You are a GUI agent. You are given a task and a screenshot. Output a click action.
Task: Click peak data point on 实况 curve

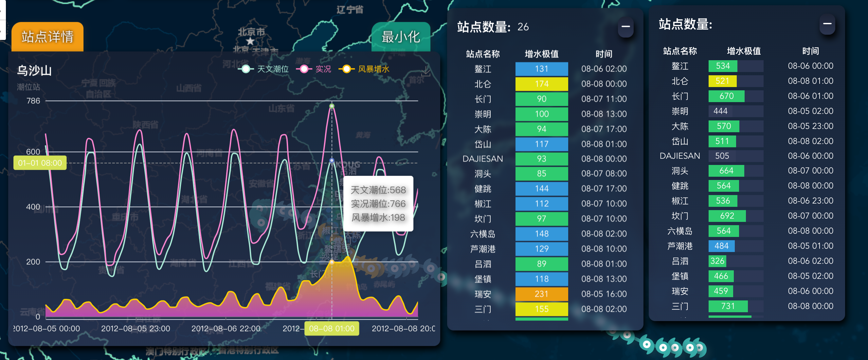tap(332, 106)
